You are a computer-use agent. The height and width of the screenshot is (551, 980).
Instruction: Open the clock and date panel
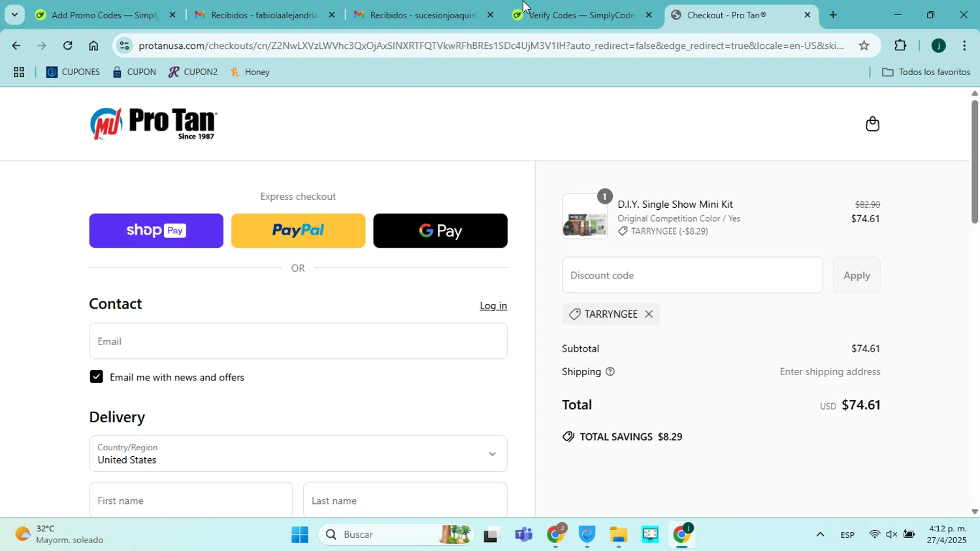[947, 535]
